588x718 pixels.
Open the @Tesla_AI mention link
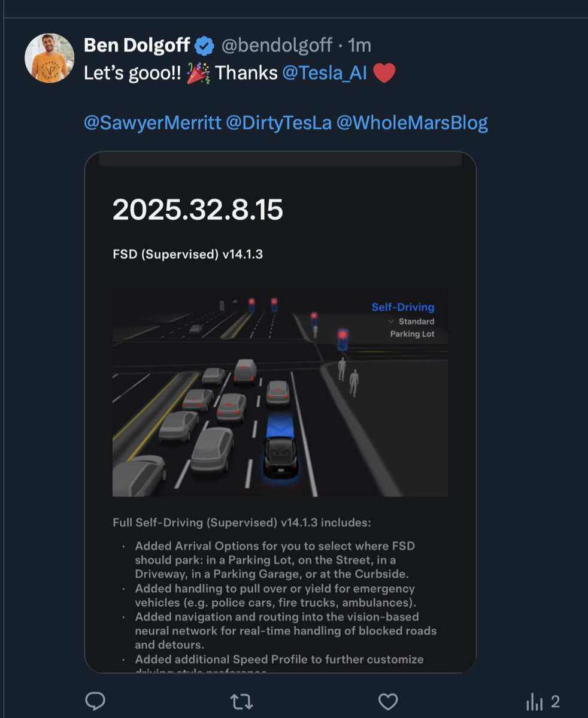point(325,73)
